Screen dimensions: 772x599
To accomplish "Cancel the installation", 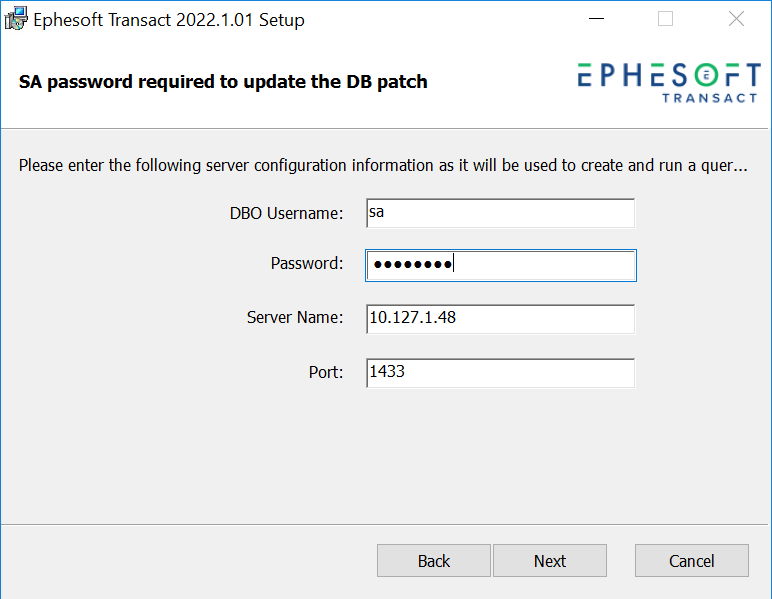I will pyautogui.click(x=692, y=561).
